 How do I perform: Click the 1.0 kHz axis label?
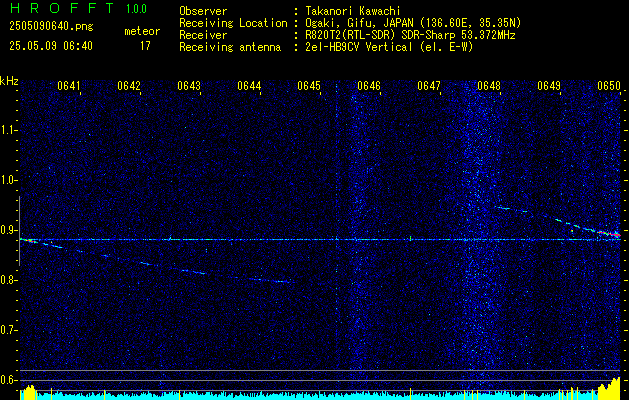coord(8,180)
